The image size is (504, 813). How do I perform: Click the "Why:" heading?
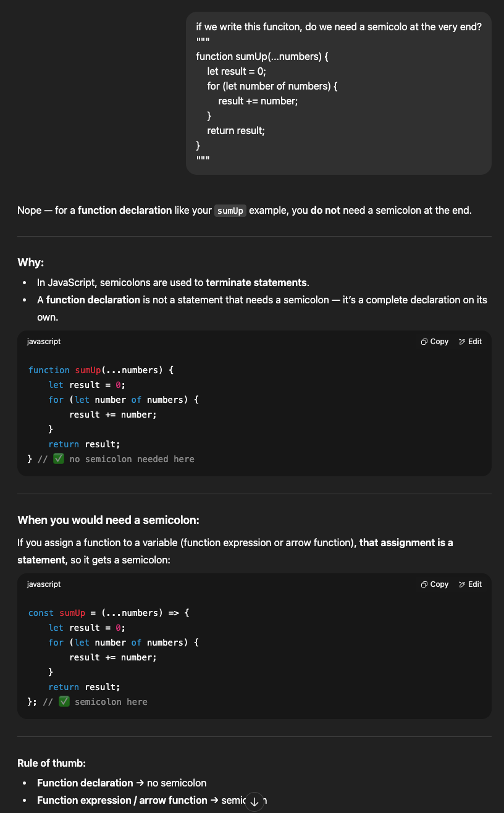coord(30,263)
